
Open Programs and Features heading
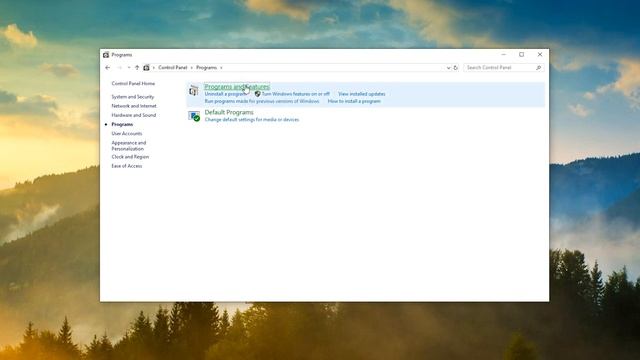pos(237,87)
